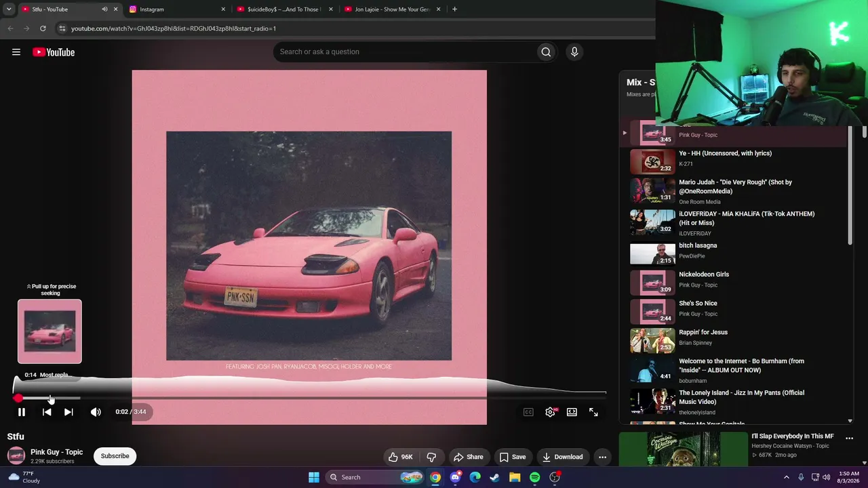The width and height of the screenshot is (868, 488).
Task: Skip to the previous video
Action: (47, 411)
